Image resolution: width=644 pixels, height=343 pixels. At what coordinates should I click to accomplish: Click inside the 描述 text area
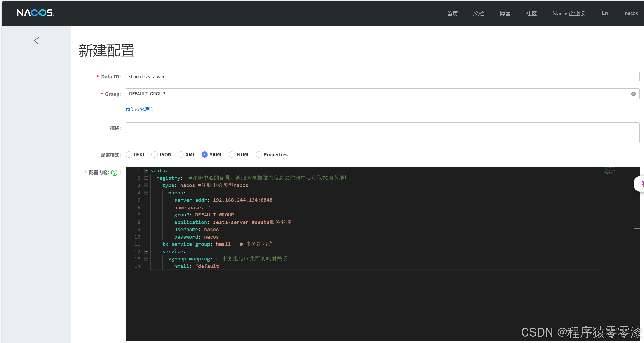pyautogui.click(x=382, y=133)
